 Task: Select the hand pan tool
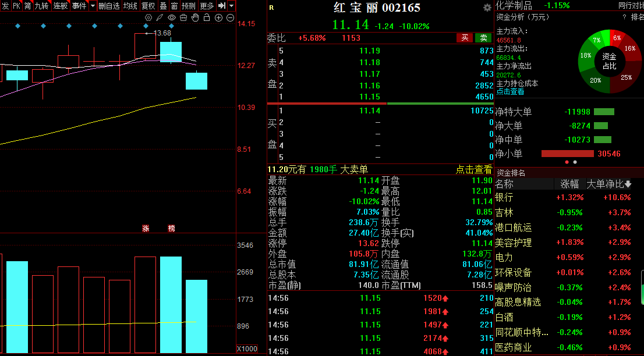pos(195,17)
